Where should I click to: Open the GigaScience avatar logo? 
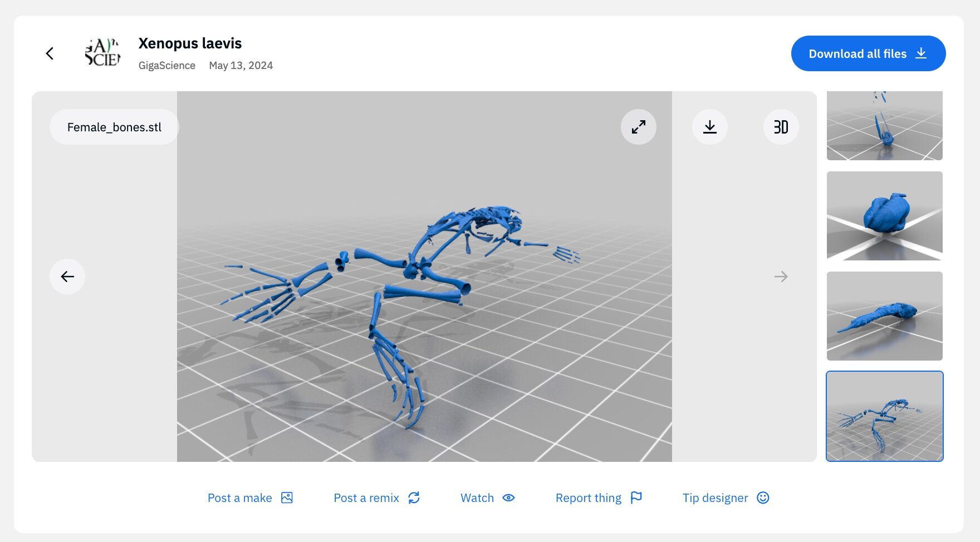[x=102, y=53]
